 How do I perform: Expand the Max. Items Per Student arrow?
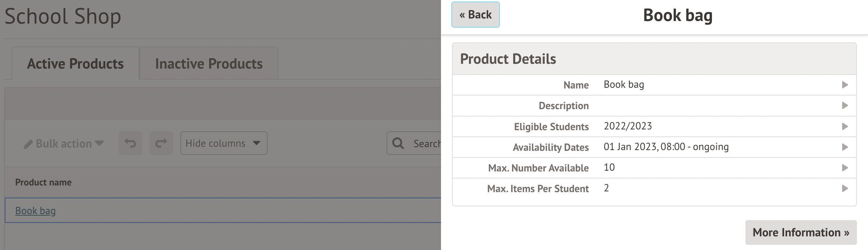pos(845,188)
